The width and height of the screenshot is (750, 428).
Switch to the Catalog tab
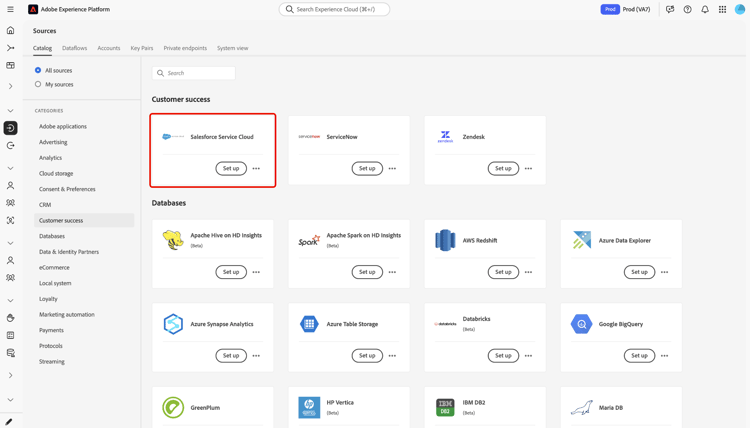coord(42,48)
